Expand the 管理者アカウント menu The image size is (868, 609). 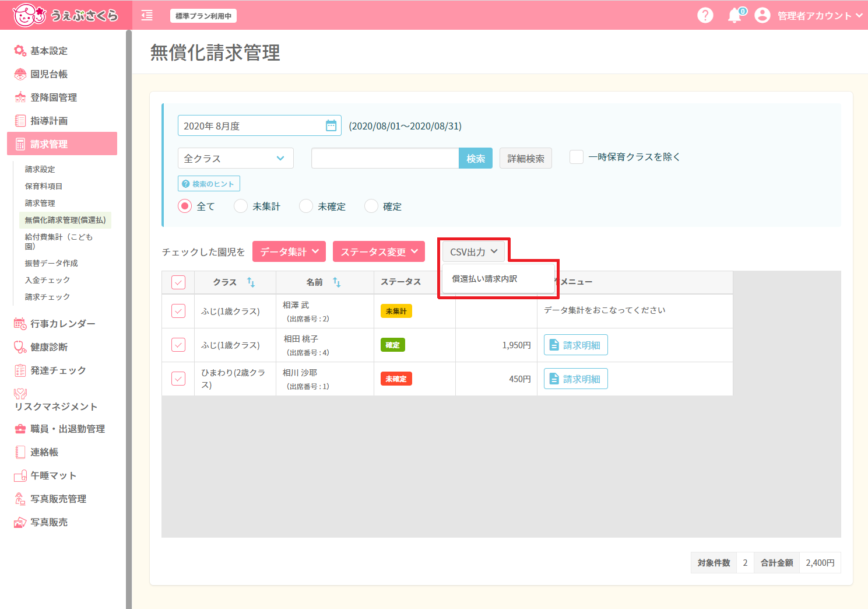point(820,16)
